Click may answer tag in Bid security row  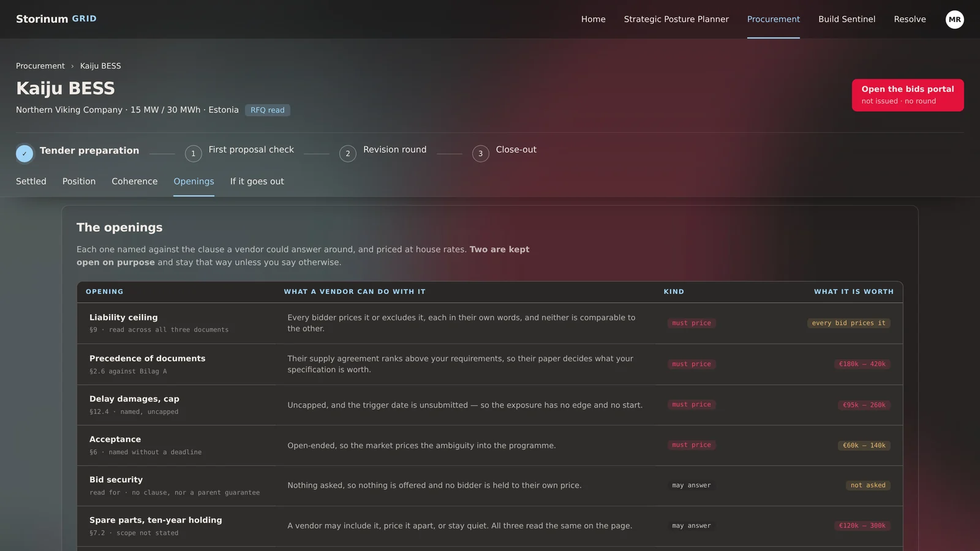pos(692,485)
